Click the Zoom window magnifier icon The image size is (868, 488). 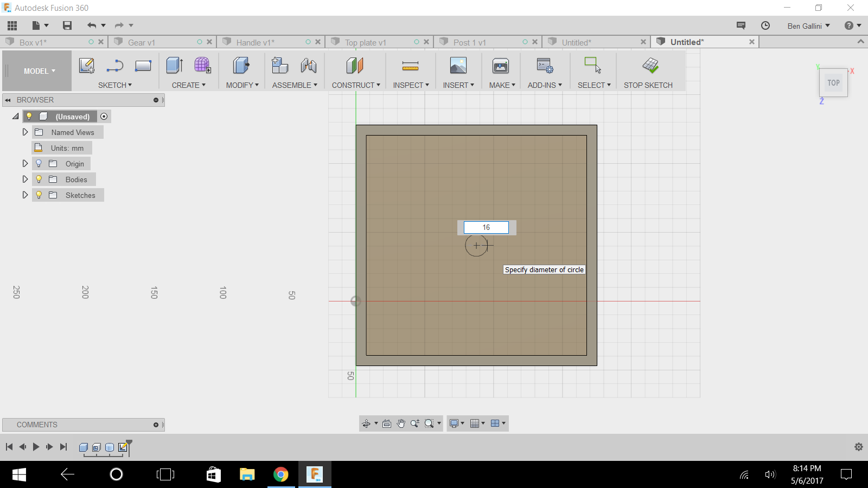(429, 423)
